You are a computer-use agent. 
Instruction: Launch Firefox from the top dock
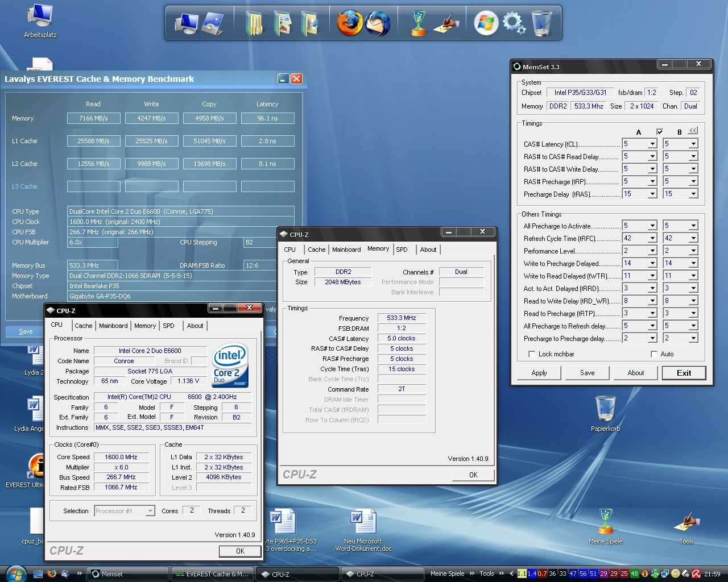350,23
